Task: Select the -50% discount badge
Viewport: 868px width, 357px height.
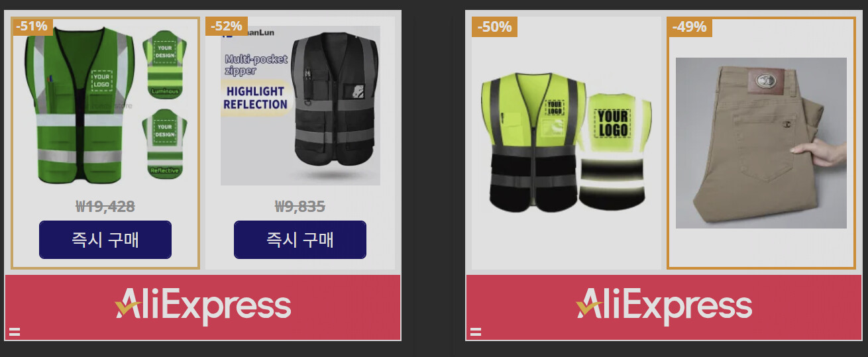Action: point(494,27)
